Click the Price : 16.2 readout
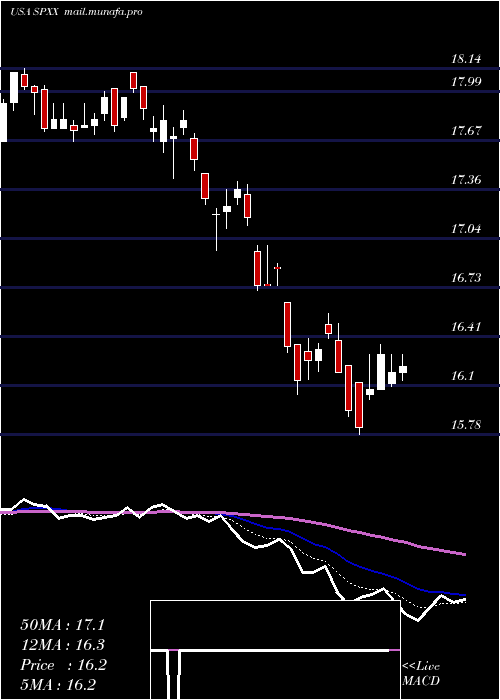The height and width of the screenshot is (700, 500). (63, 665)
